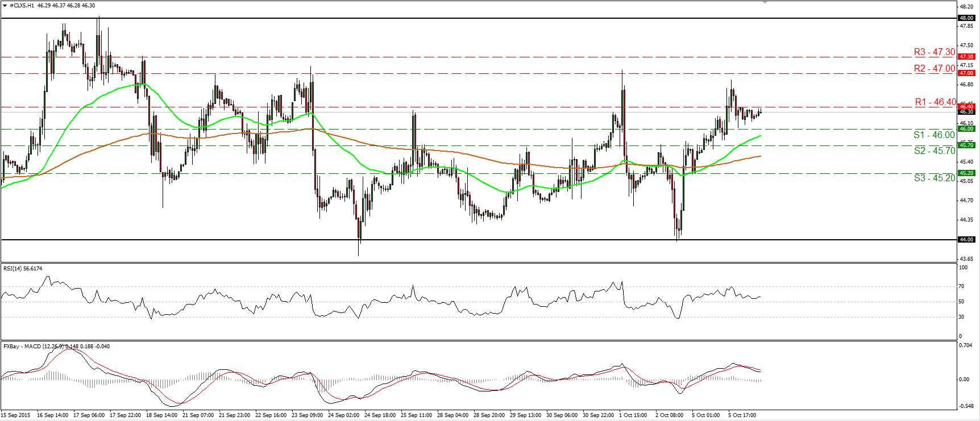
Task: Click the 29 Sep 13:00 time label
Action: pyautogui.click(x=526, y=415)
